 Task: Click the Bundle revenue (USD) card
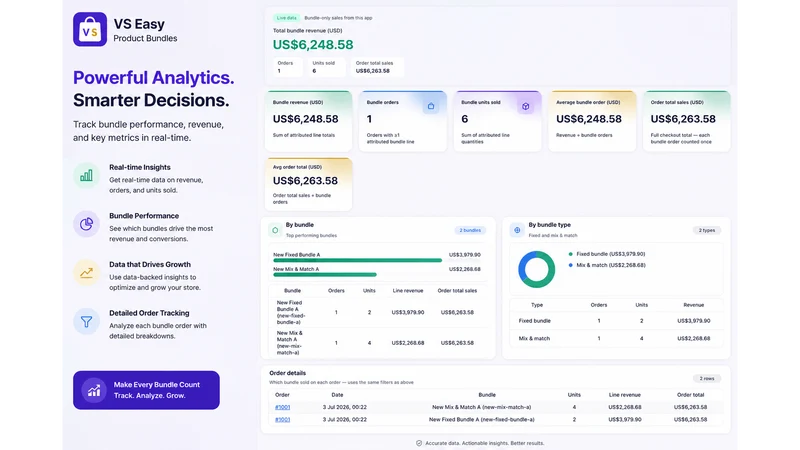coord(308,121)
